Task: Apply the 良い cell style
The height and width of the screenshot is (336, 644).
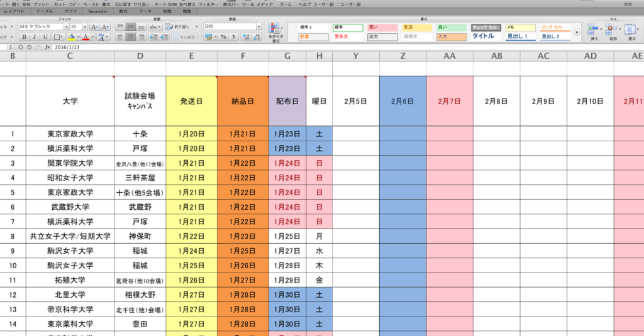Action: pos(452,28)
